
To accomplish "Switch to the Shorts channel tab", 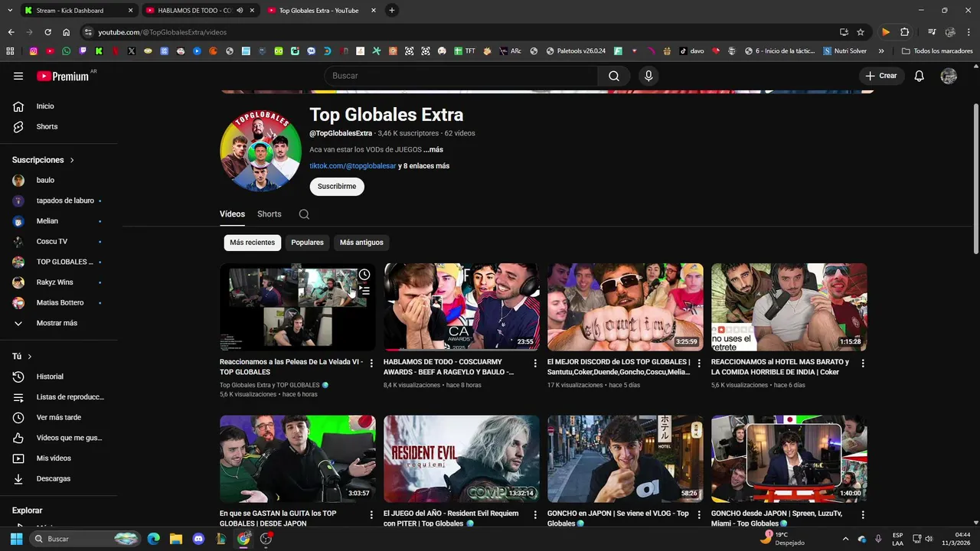I will click(x=269, y=214).
